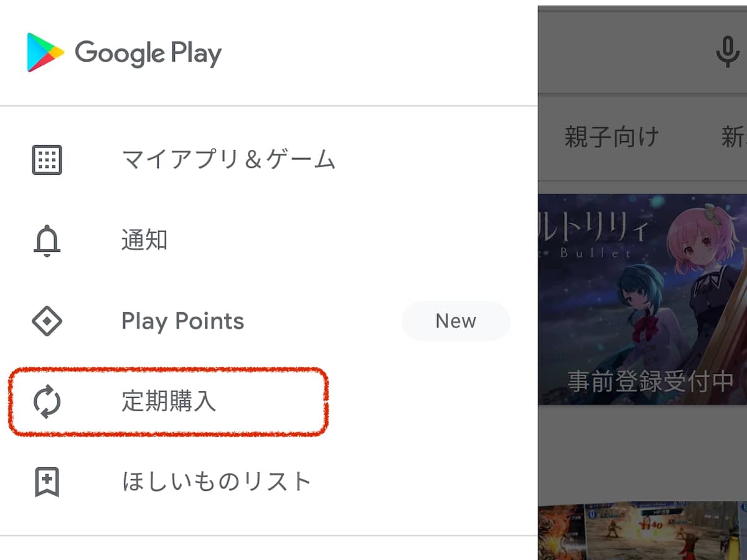Tap the subscriptions refresh-arrows icon
The height and width of the screenshot is (560, 747).
(47, 402)
